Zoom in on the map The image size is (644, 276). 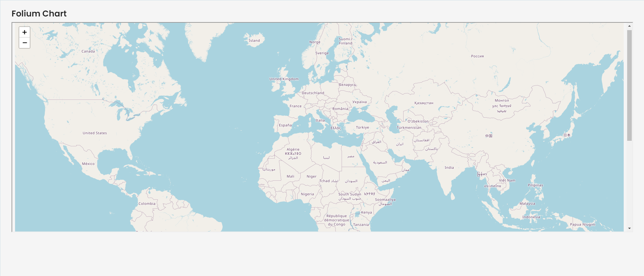click(24, 32)
